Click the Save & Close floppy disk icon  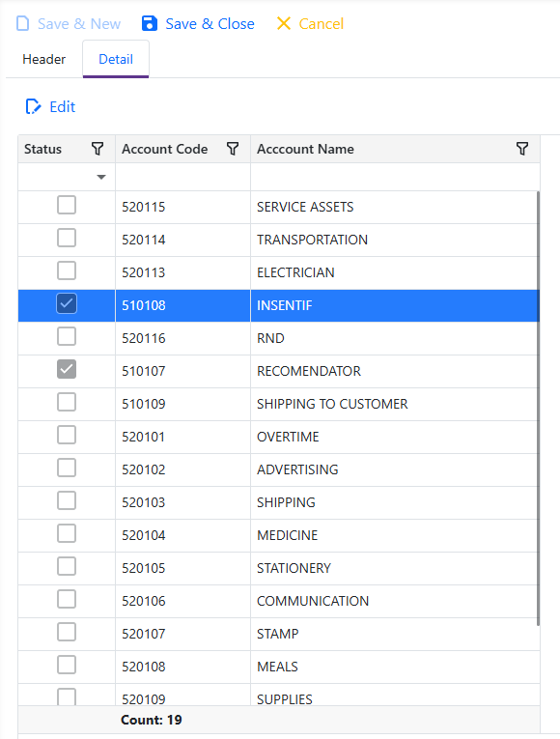tap(150, 23)
